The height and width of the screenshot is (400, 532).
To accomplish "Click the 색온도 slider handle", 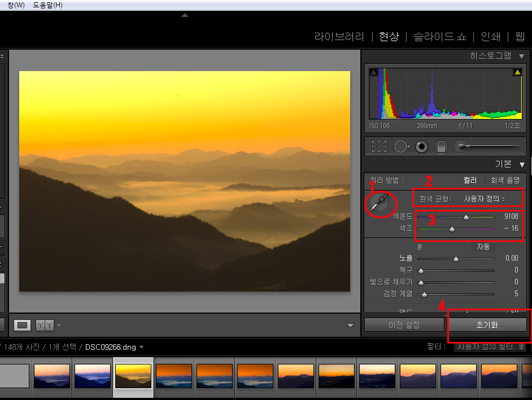I will coord(466,217).
